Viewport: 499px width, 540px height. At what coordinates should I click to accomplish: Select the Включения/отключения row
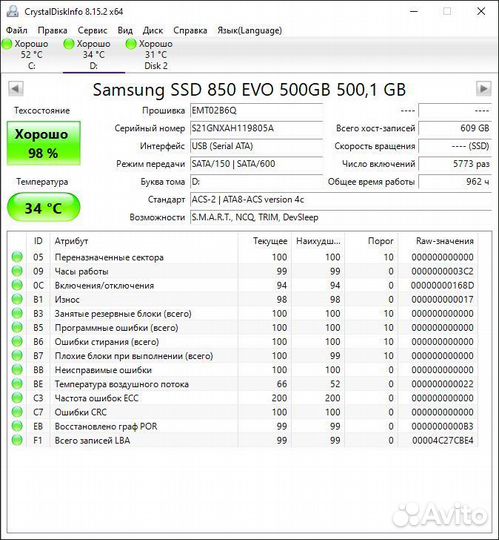[243, 285]
